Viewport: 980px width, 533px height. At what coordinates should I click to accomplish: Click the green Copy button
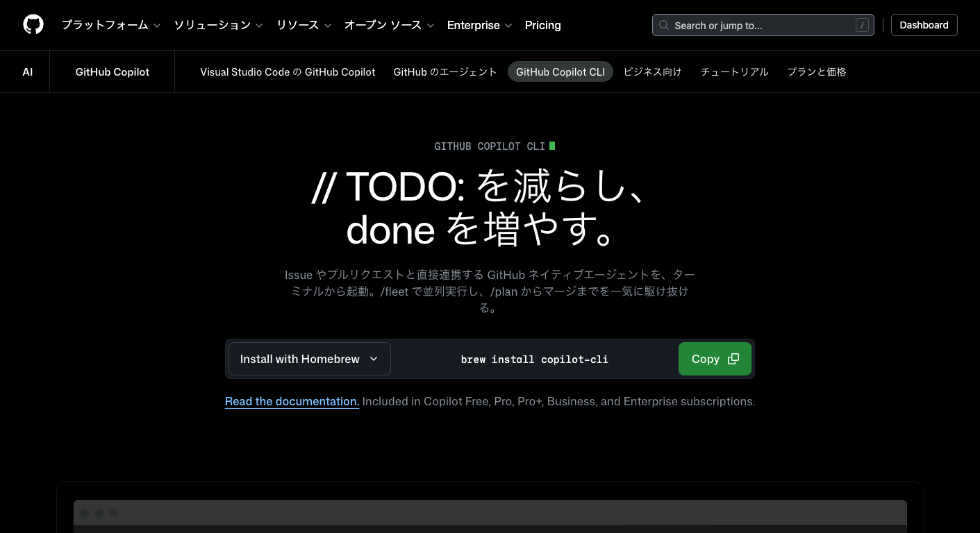coord(715,359)
